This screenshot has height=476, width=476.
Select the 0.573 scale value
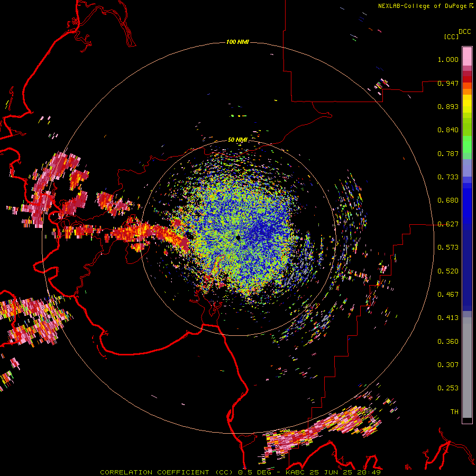point(448,248)
